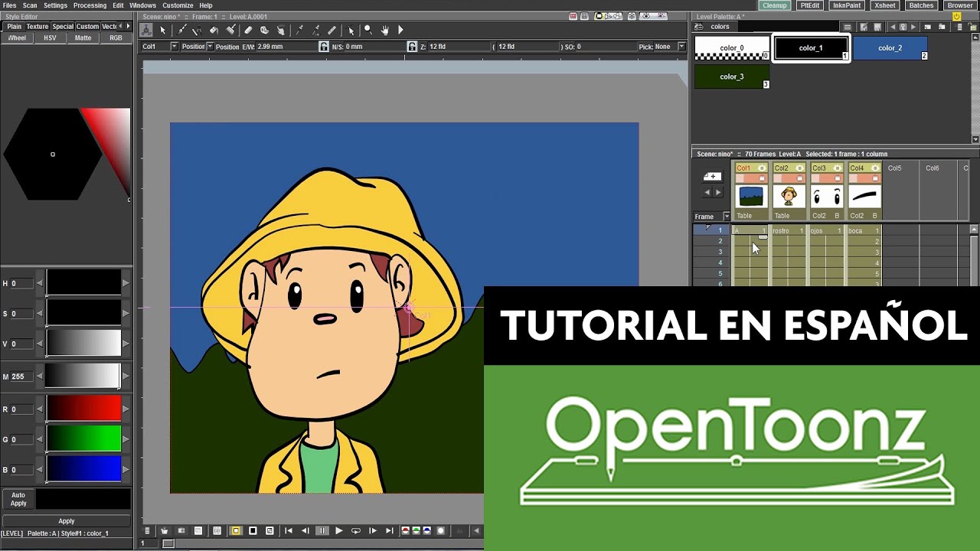
Task: Toggle lock next to N/S field
Action: point(412,47)
